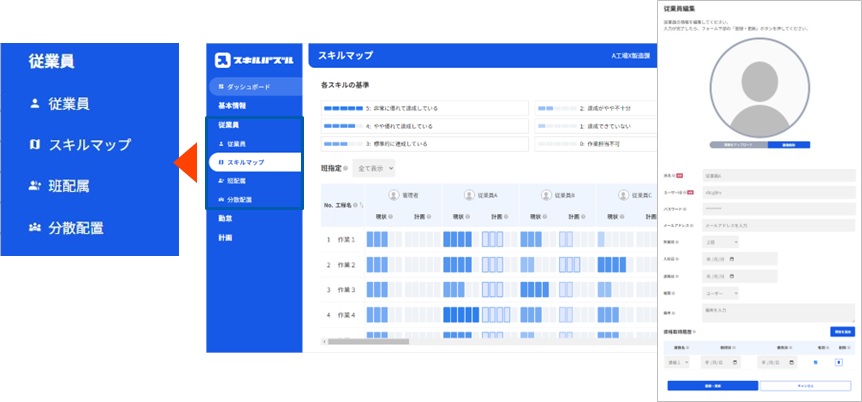Click calendar icon in qualification acquisition date
Viewport: 862px width, 402px height.
735,362
